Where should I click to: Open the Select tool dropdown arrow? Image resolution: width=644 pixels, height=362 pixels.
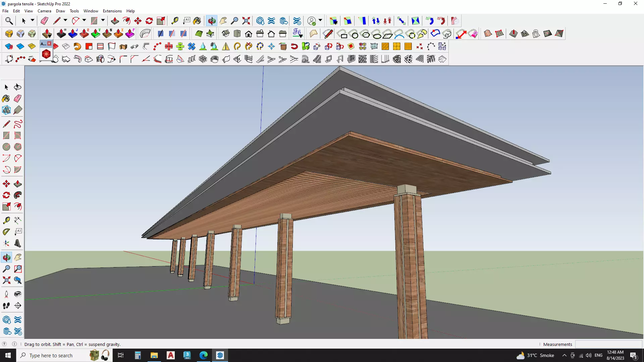pos(33,20)
